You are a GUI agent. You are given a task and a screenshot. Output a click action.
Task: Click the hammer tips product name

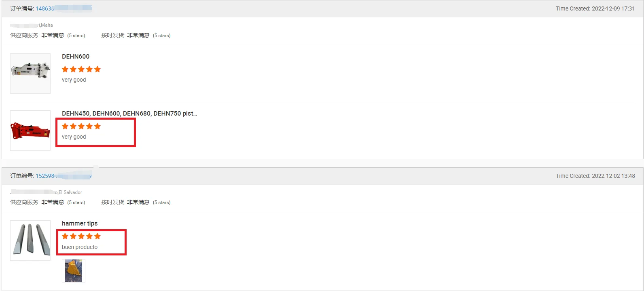tap(80, 224)
